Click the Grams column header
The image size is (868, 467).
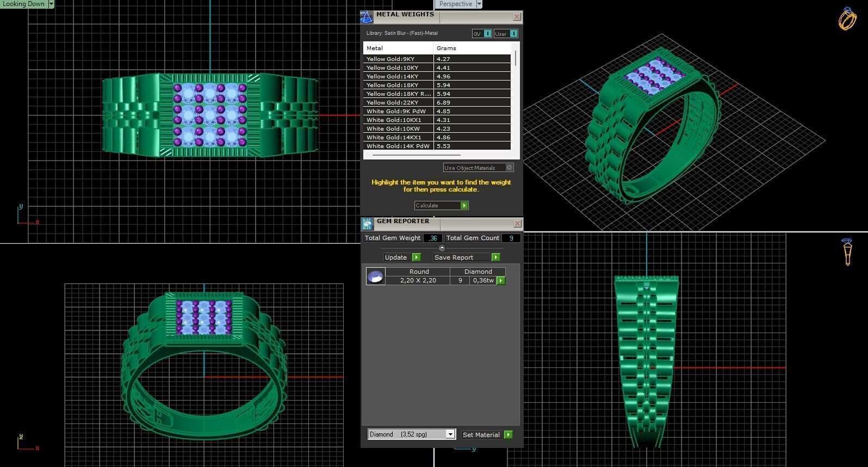[472, 48]
